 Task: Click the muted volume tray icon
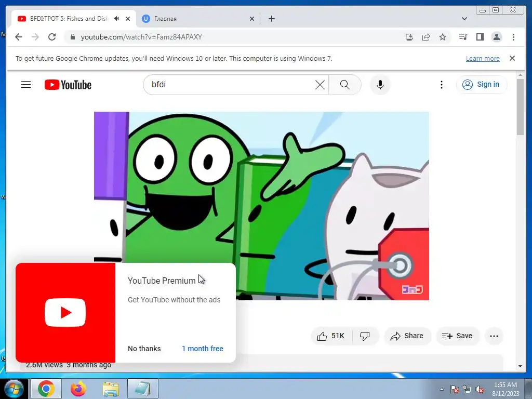(480, 390)
